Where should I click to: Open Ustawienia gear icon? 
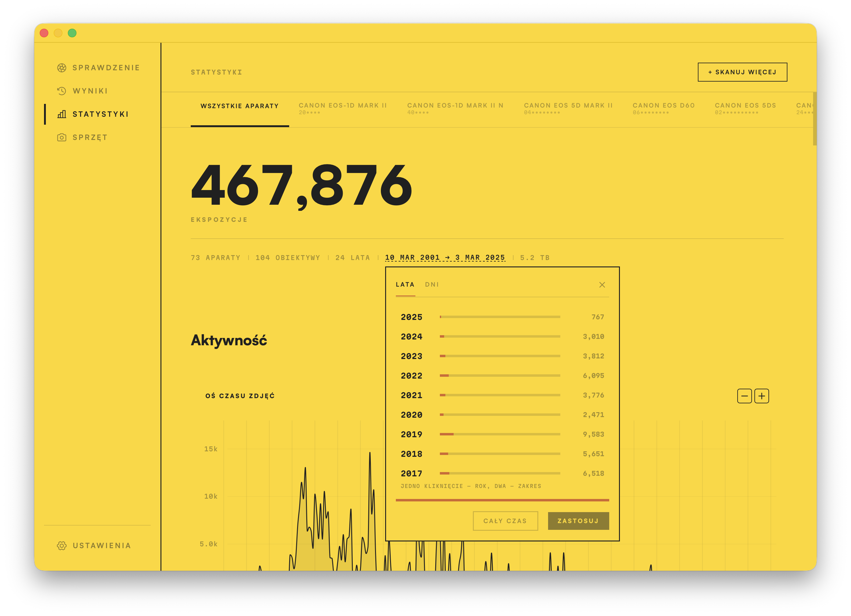pyautogui.click(x=61, y=545)
